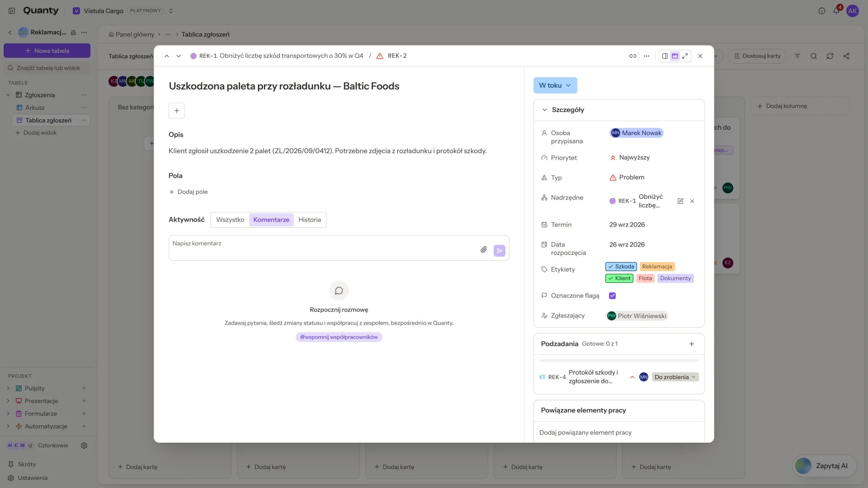The image size is (868, 488).
Task: Collapse the Szczegóły section
Action: [x=544, y=110]
